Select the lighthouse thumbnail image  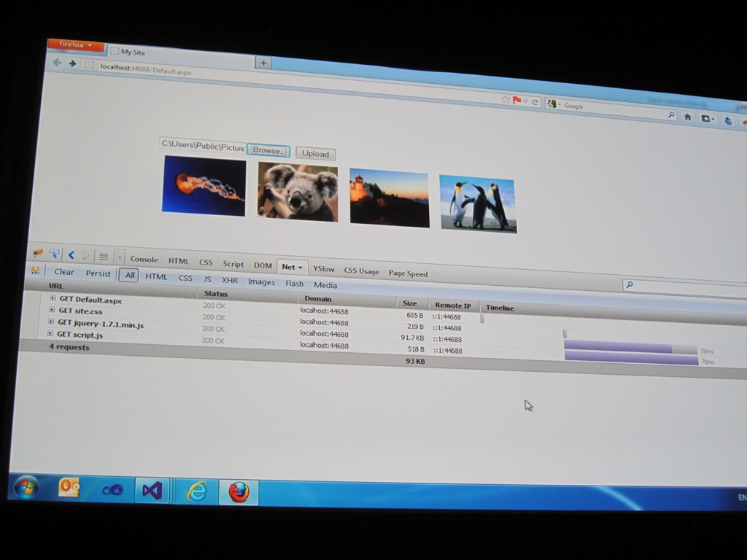click(x=390, y=198)
